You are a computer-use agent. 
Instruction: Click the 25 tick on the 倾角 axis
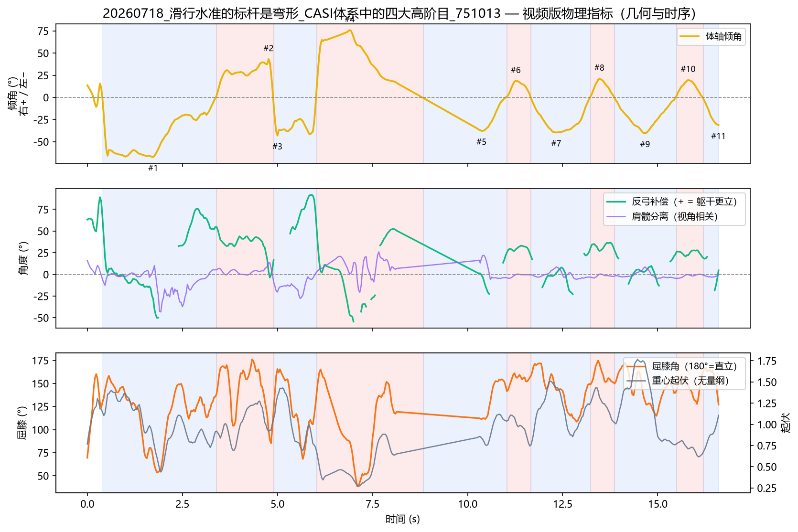click(43, 75)
